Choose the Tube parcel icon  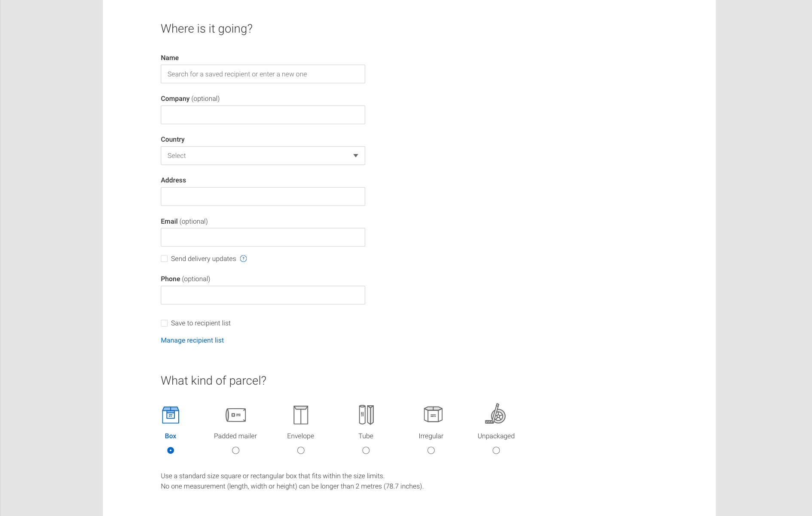point(366,415)
